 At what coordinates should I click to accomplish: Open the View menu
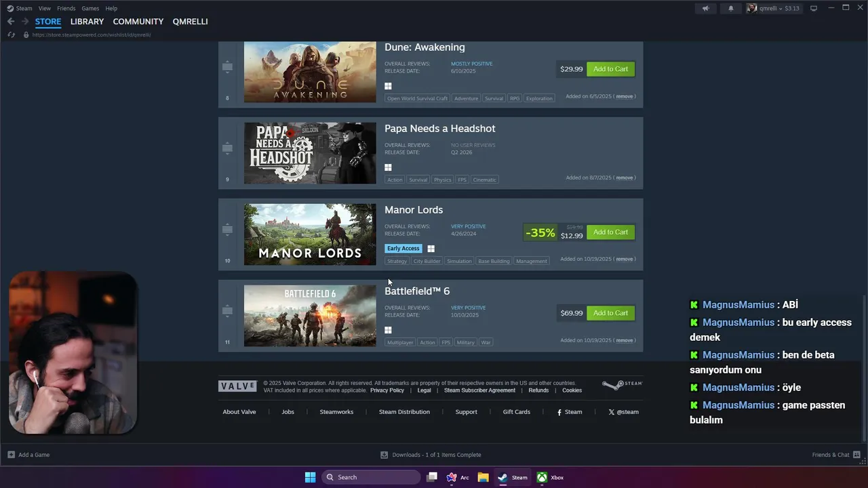44,8
